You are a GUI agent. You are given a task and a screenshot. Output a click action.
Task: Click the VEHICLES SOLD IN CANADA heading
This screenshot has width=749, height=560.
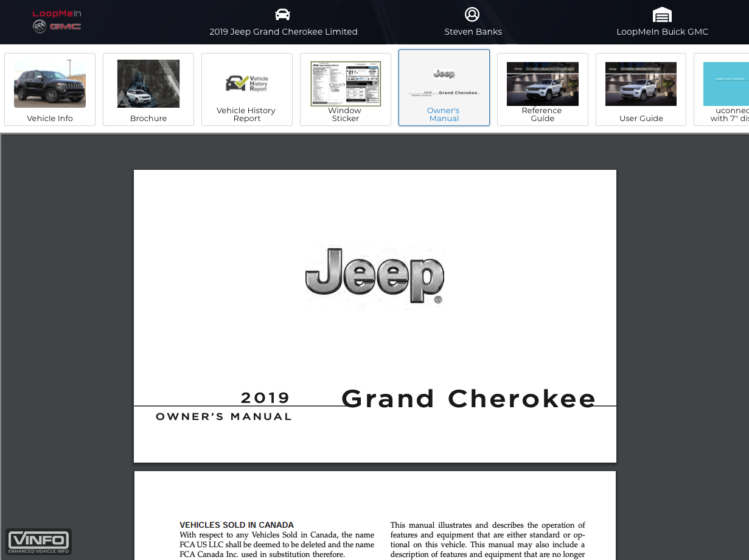[x=237, y=525]
